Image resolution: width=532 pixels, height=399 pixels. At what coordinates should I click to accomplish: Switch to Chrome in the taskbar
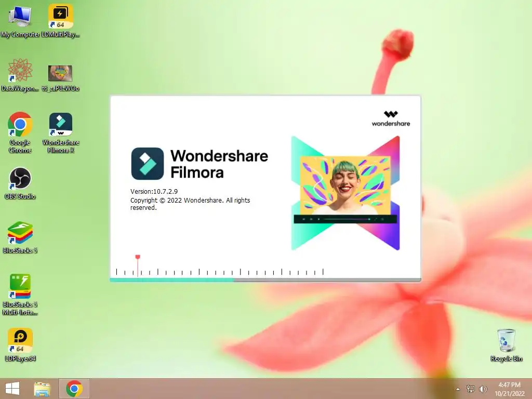[x=74, y=389]
